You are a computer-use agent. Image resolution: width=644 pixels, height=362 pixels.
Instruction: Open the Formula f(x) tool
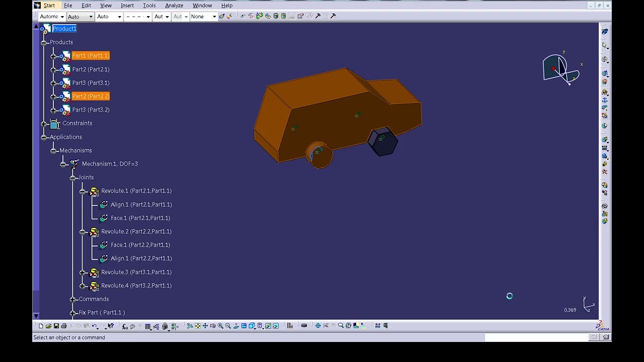click(x=125, y=326)
